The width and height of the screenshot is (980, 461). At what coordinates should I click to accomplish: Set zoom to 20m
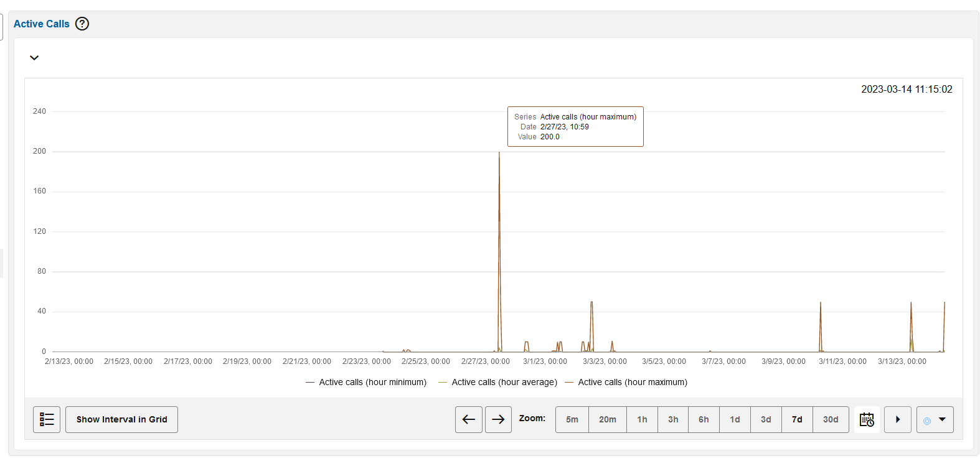pos(608,419)
